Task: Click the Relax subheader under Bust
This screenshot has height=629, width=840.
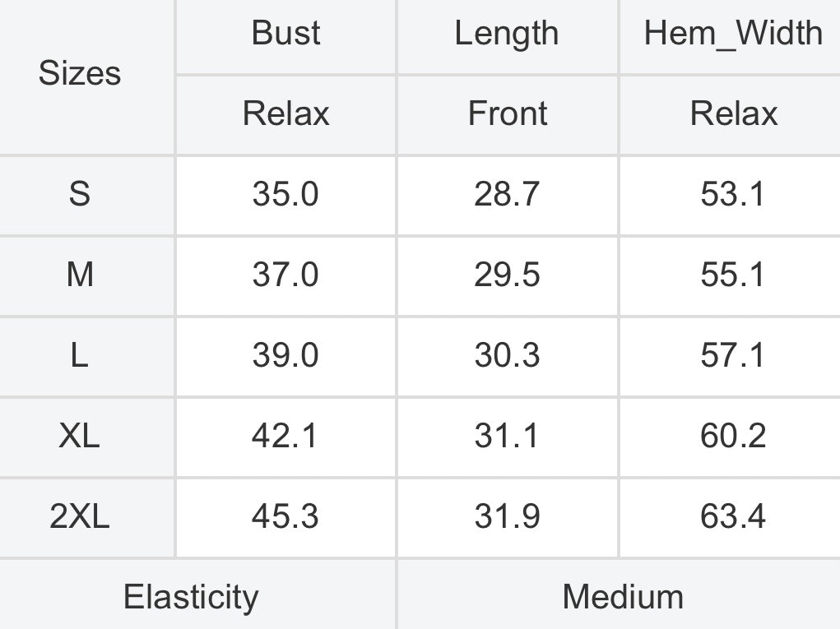Action: point(285,113)
